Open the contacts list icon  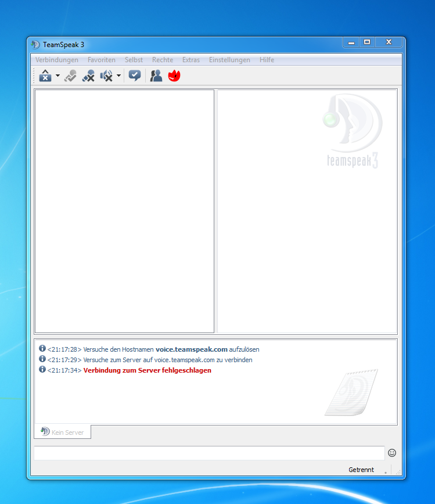156,76
